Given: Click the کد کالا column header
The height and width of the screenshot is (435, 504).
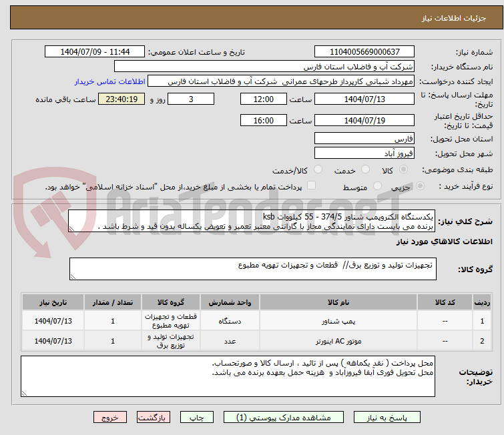Looking at the screenshot, I should pyautogui.click(x=445, y=302).
